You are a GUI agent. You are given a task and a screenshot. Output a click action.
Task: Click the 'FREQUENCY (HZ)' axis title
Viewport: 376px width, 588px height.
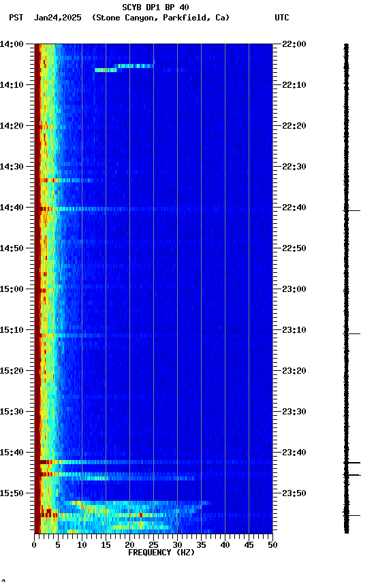(x=161, y=553)
